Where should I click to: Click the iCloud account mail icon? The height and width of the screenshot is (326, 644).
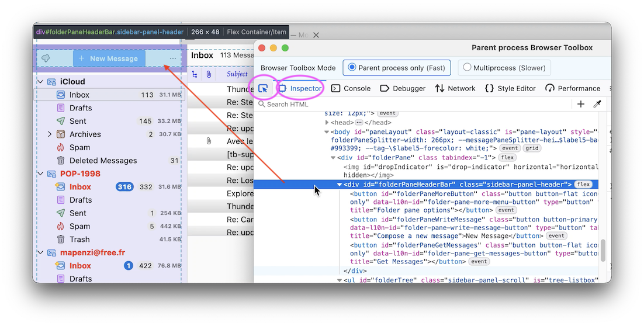(x=51, y=82)
